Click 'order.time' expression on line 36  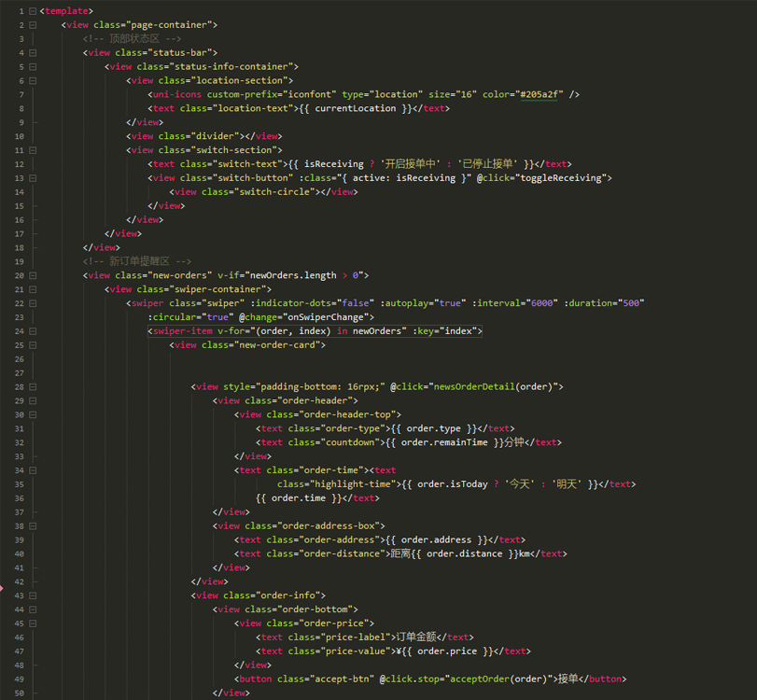(x=299, y=498)
